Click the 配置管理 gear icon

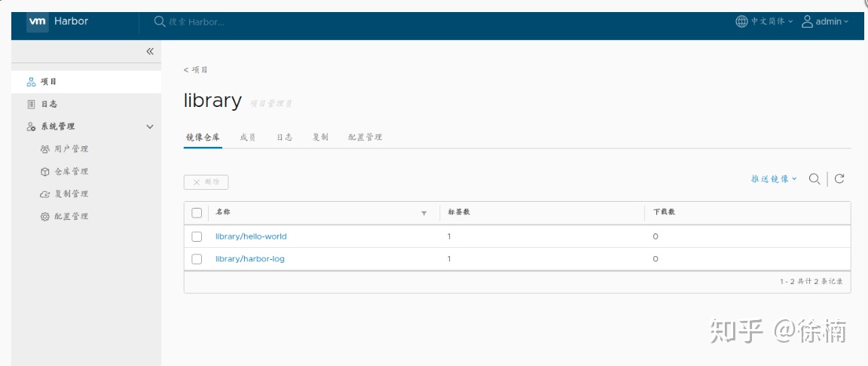coord(45,217)
